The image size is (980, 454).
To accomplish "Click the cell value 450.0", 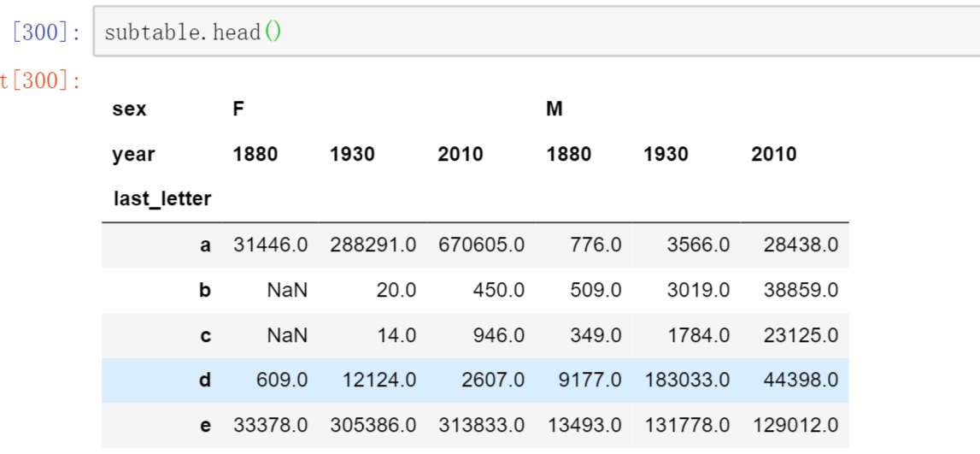I will click(x=499, y=290).
